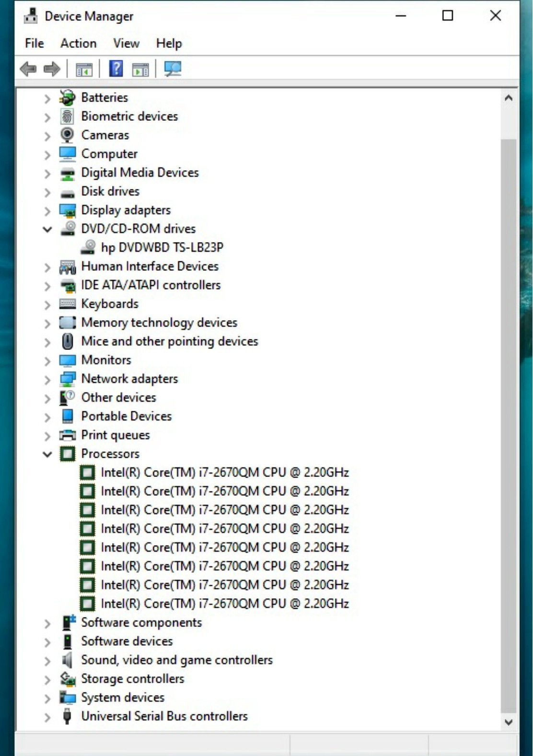Collapse the DVD/CD-ROM drives node
The image size is (533, 756).
pos(47,229)
